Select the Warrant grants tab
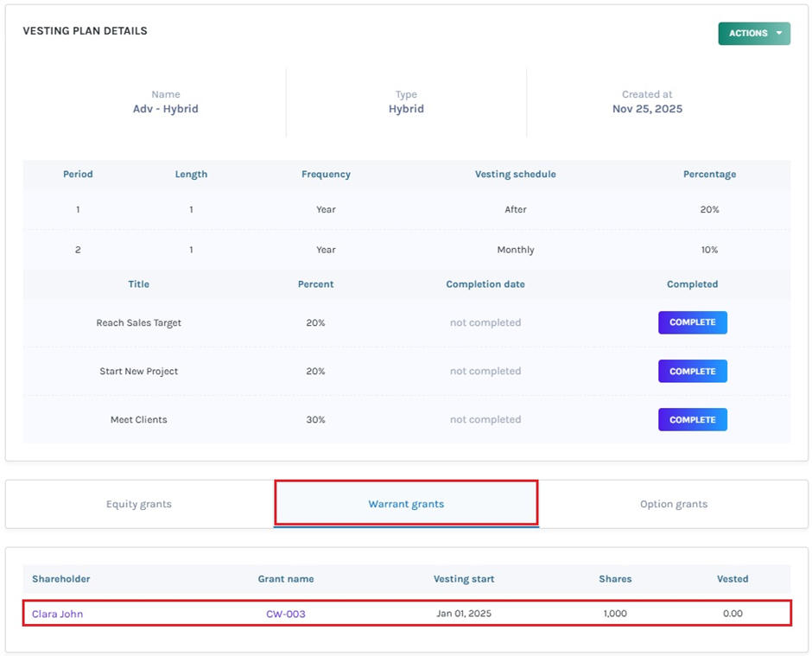Image resolution: width=812 pixels, height=656 pixels. point(406,504)
